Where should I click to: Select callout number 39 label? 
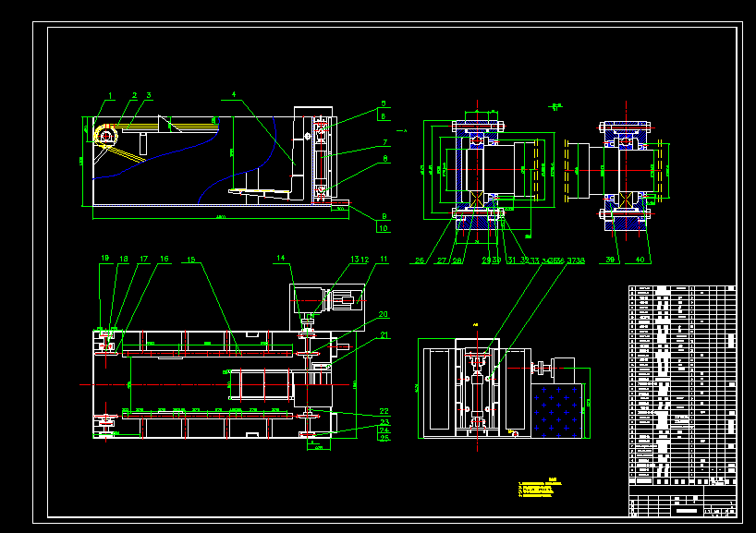point(610,260)
